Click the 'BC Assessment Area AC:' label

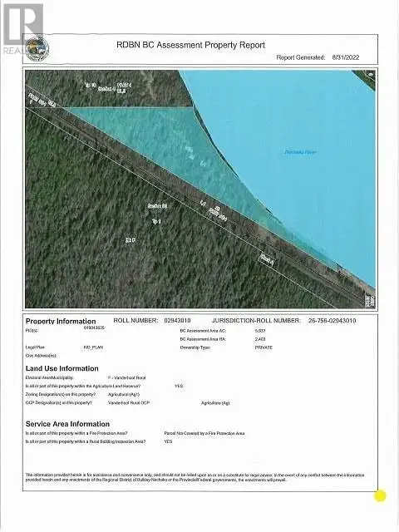[203, 331]
